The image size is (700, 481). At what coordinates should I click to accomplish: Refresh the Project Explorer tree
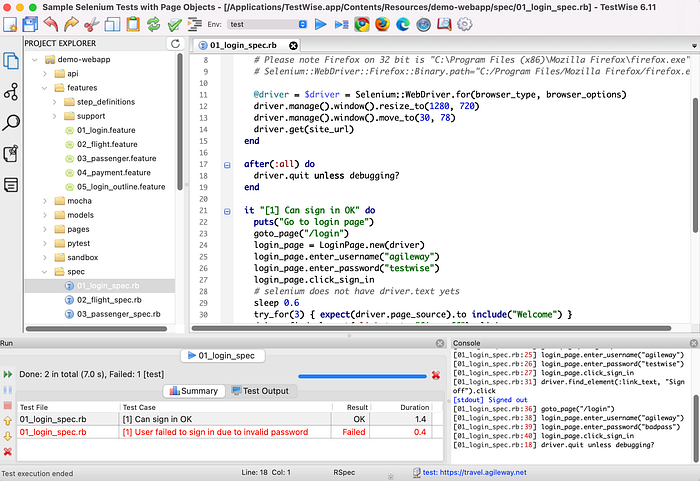click(176, 44)
